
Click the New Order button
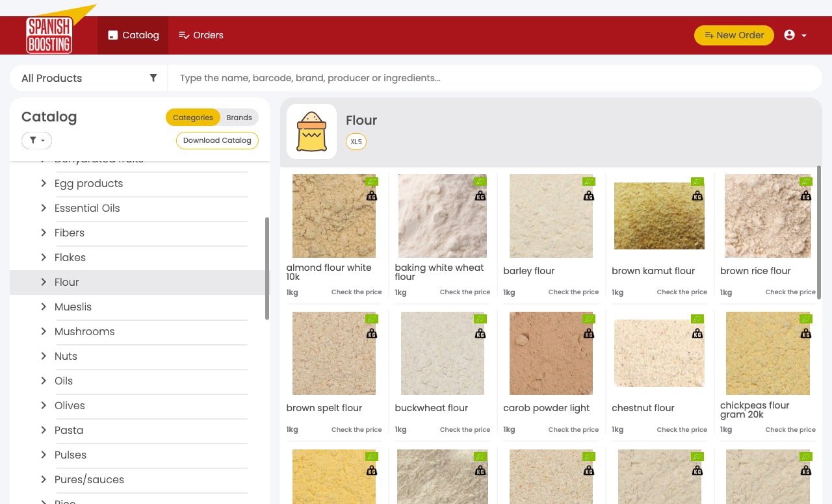[734, 35]
